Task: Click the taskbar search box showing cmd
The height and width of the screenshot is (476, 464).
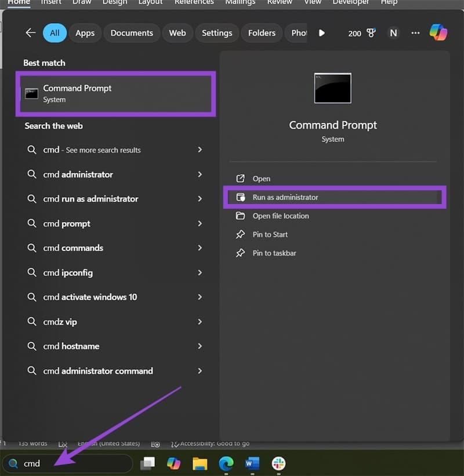Action: click(x=67, y=463)
